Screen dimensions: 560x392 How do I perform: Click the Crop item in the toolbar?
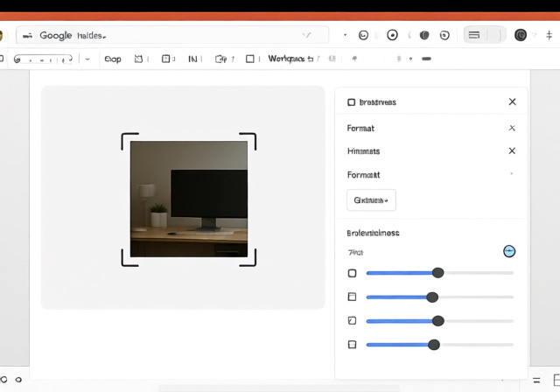pos(112,59)
